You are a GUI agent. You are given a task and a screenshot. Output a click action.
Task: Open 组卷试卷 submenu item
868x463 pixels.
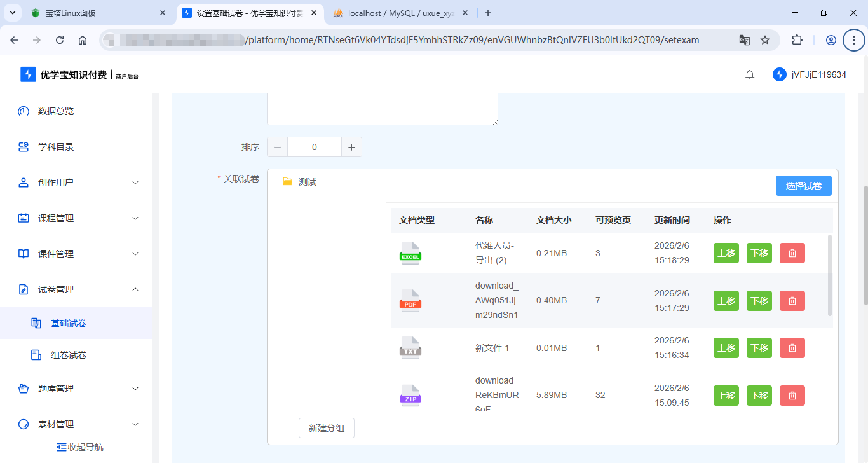69,355
